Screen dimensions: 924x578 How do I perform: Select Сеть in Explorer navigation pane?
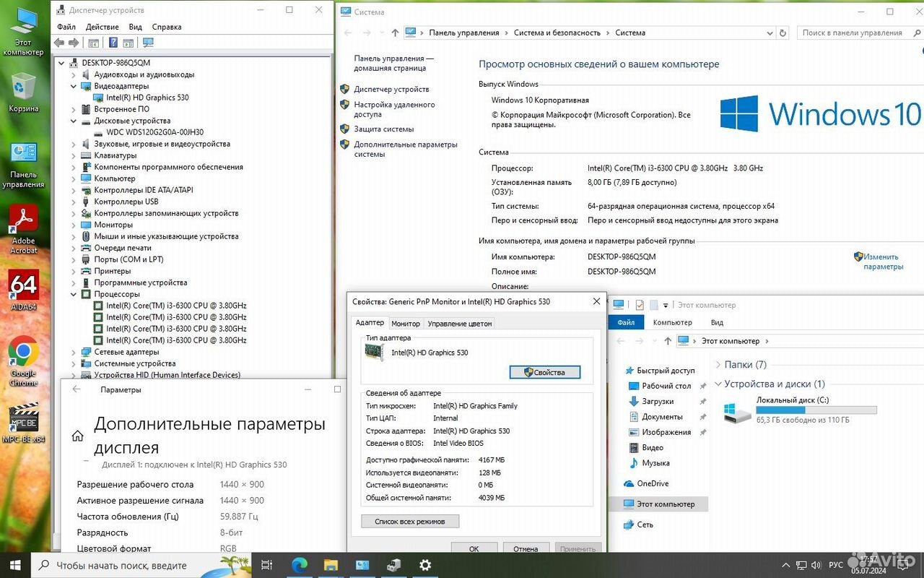point(645,525)
